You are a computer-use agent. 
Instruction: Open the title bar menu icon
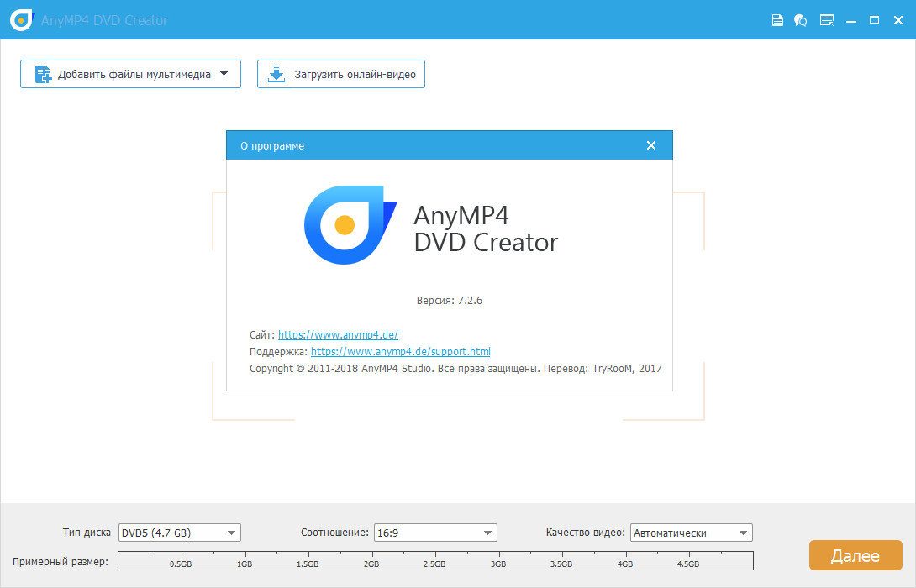827,20
